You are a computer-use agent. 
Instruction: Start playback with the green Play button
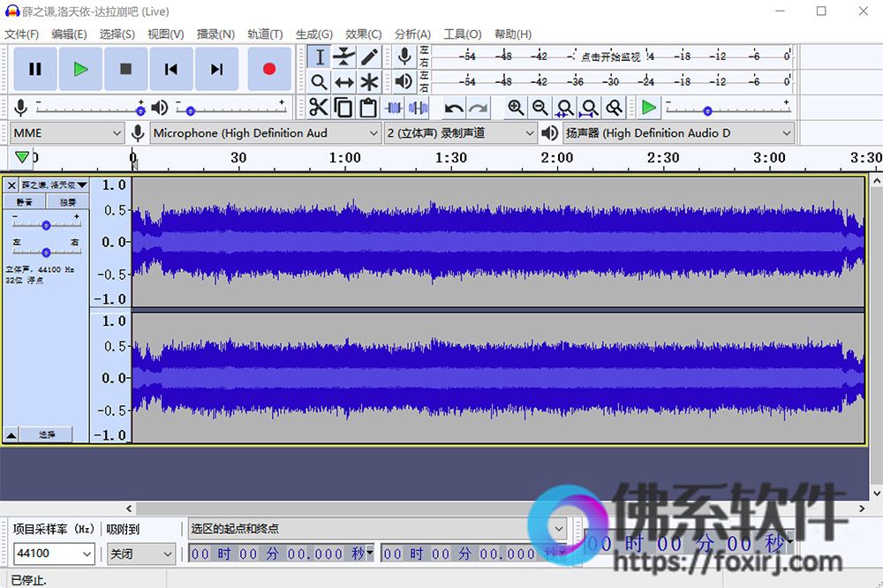point(80,69)
